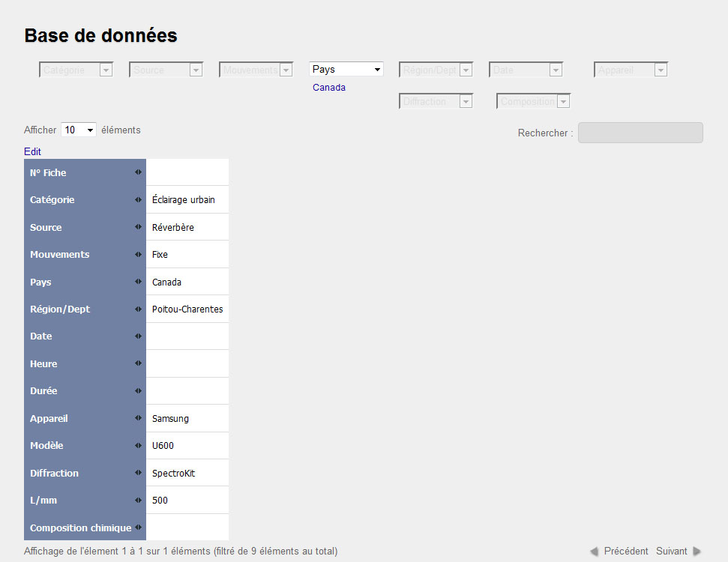Image resolution: width=728 pixels, height=562 pixels.
Task: Open the top Appareil filter dropdown
Action: click(x=631, y=70)
